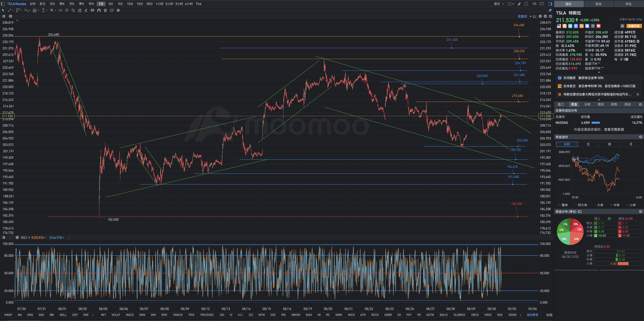Open the 显示 display dropdown
The image size is (644, 321).
pyautogui.click(x=499, y=4)
